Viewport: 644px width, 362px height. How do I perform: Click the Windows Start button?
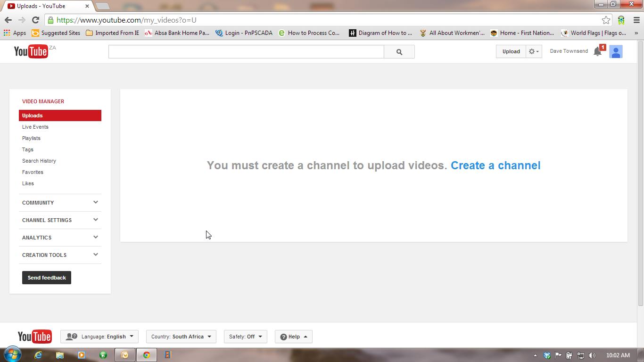13,354
